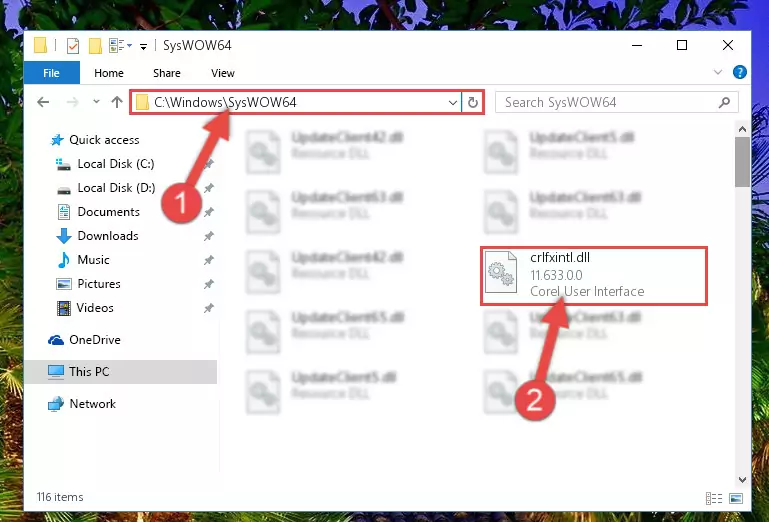This screenshot has width=769, height=522.
Task: Click the Properties checkmark icon in title bar
Action: (73, 46)
